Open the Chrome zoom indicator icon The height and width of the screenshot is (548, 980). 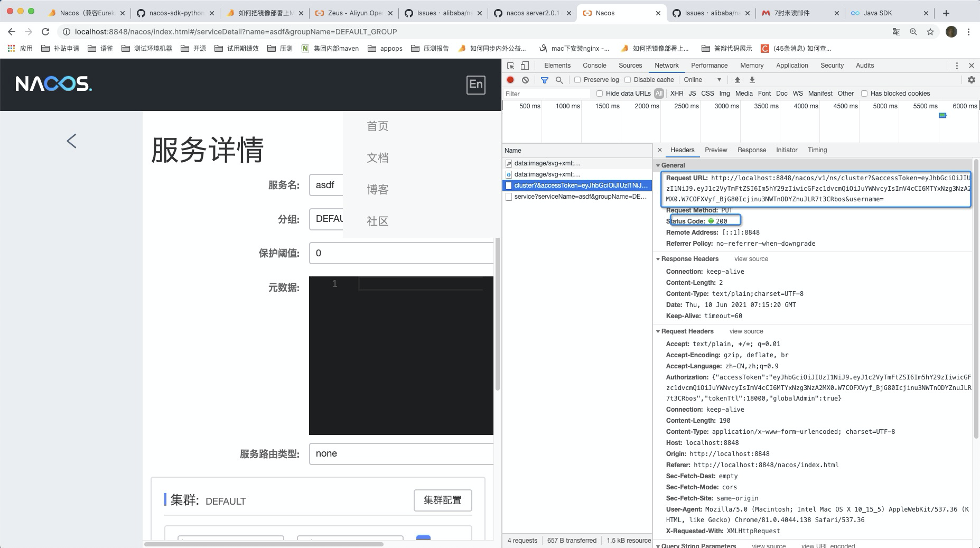(x=913, y=32)
